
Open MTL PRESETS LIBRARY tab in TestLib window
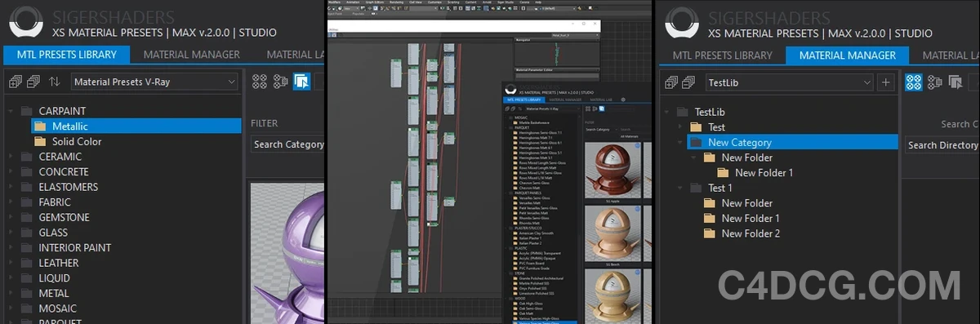click(x=722, y=55)
